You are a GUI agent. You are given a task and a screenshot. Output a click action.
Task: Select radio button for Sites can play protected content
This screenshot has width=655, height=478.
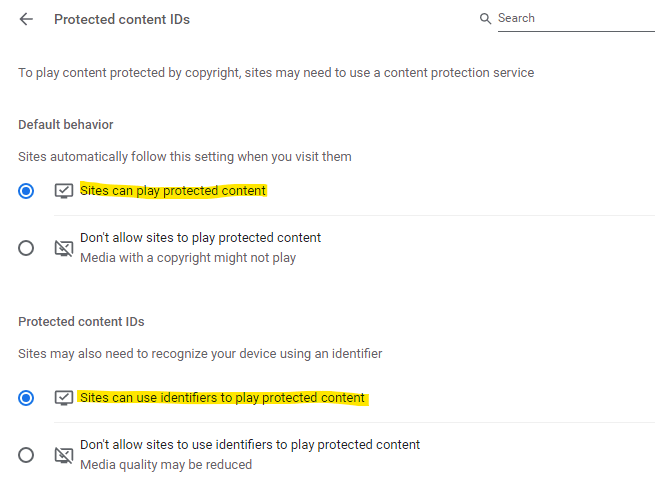point(26,190)
